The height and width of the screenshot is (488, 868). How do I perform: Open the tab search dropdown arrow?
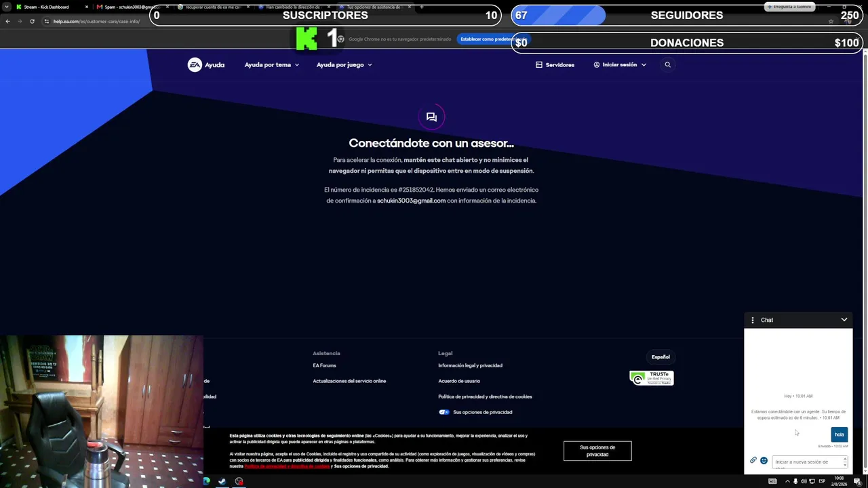click(6, 7)
